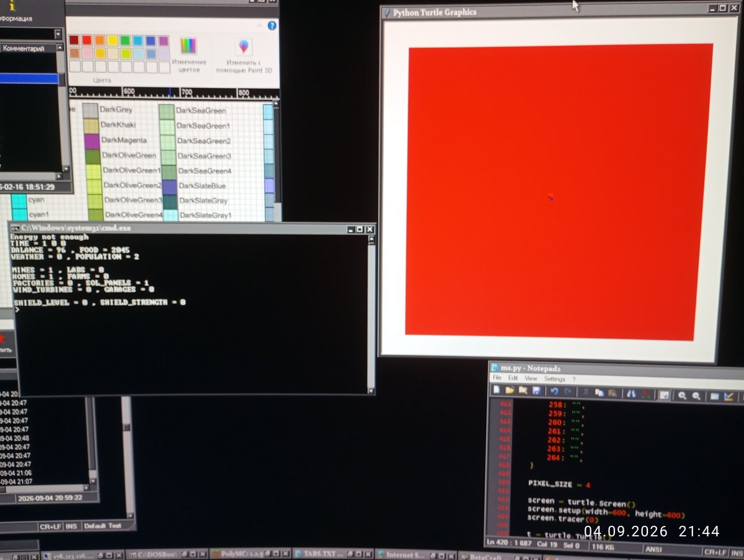Screen dimensions: 744x560
Task: Click the DarkSlateBlue color cell
Action: 168,186
